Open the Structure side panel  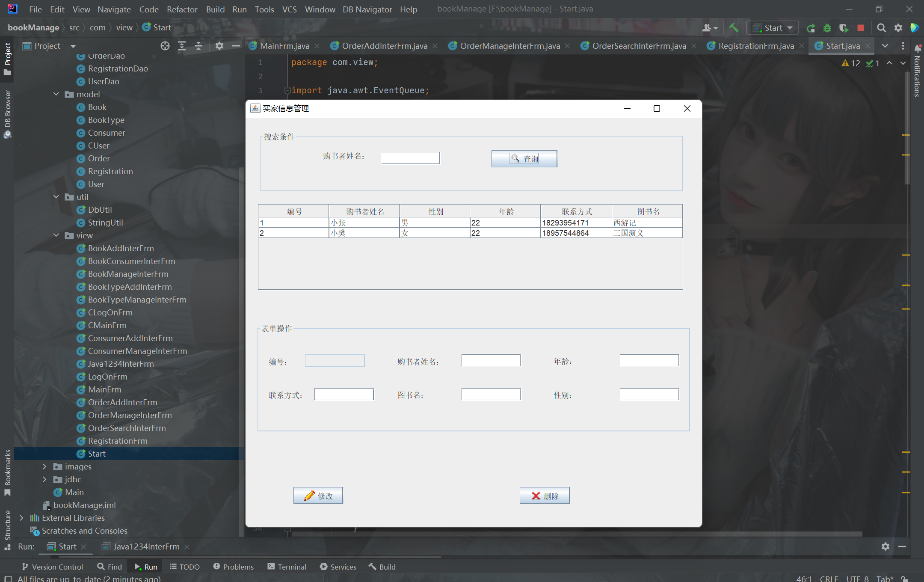pos(7,529)
